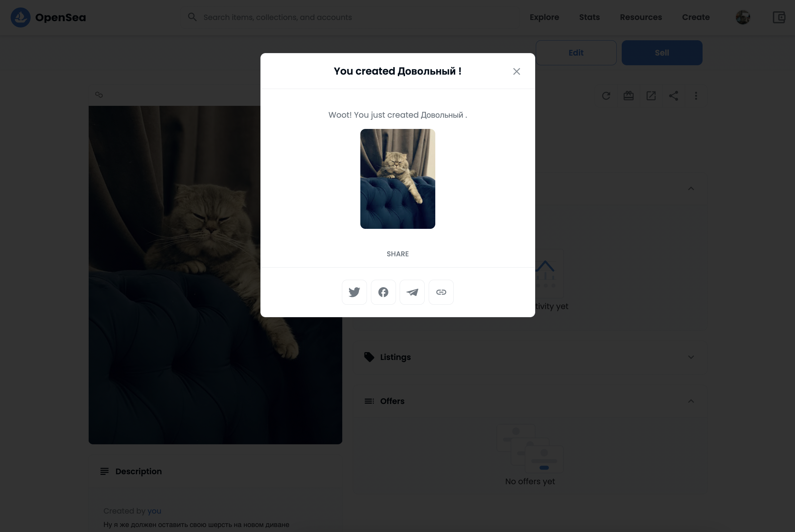
Task: Open the Explore menu
Action: click(544, 17)
